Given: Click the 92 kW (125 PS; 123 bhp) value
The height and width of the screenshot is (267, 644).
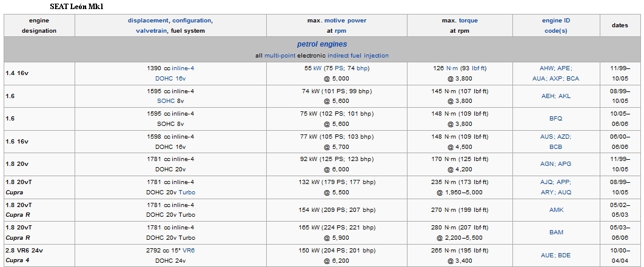Looking at the screenshot, I should point(337,159).
